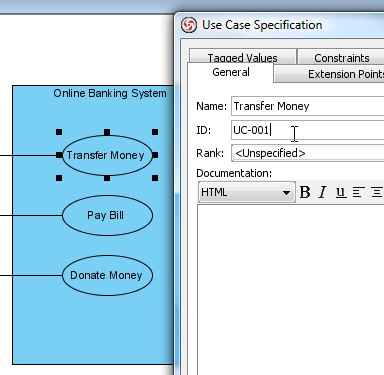Open the Rank dropdown showing Unspecified
This screenshot has width=384, height=375.
click(x=308, y=153)
